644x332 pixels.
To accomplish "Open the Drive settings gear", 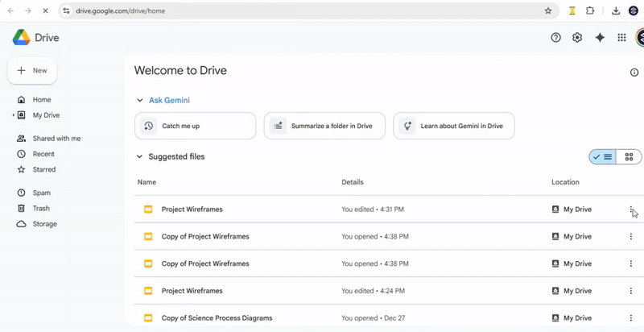I will point(577,38).
